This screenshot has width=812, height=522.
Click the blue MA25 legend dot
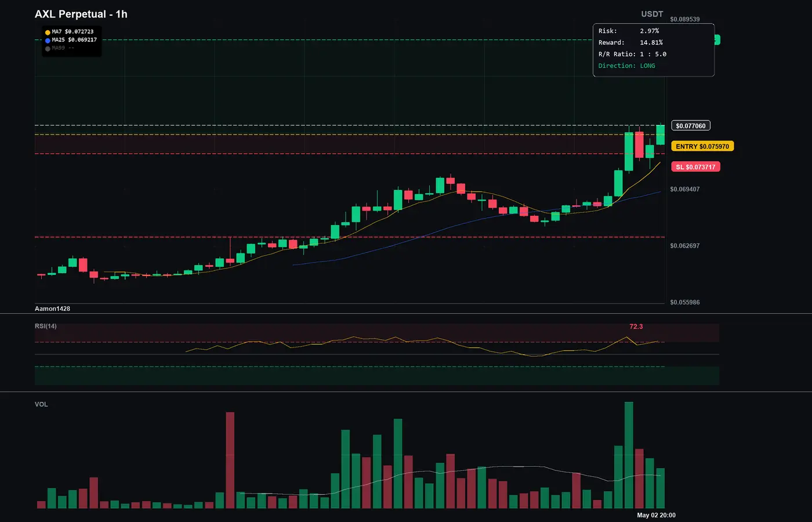(x=48, y=41)
